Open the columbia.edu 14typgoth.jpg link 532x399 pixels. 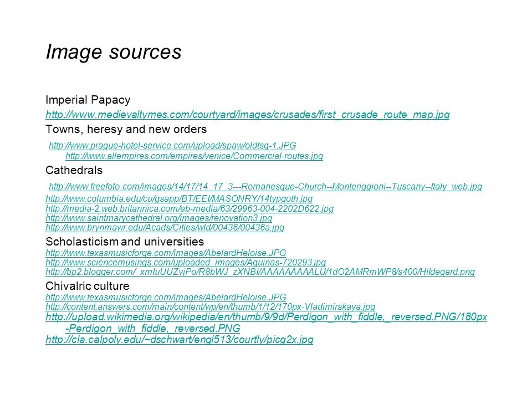[179, 198]
